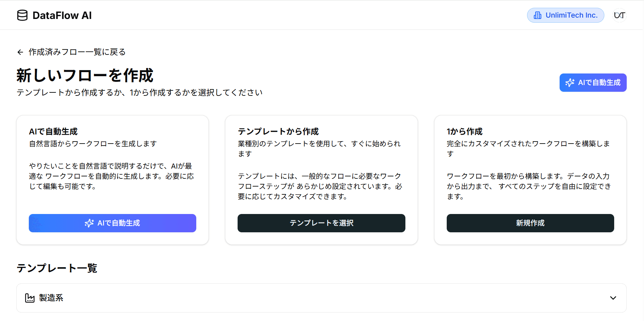
Task: Click the AIで自動生成 gradient button in the left card
Action: point(112,223)
